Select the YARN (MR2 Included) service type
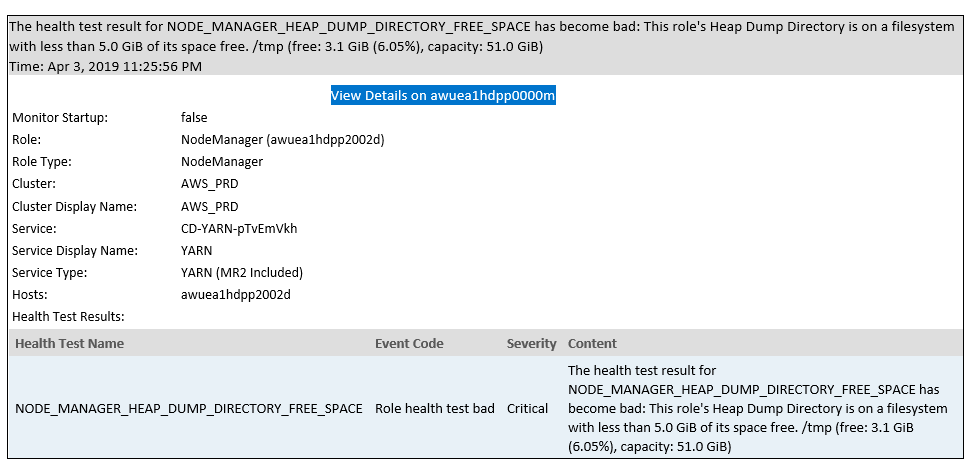 (241, 273)
